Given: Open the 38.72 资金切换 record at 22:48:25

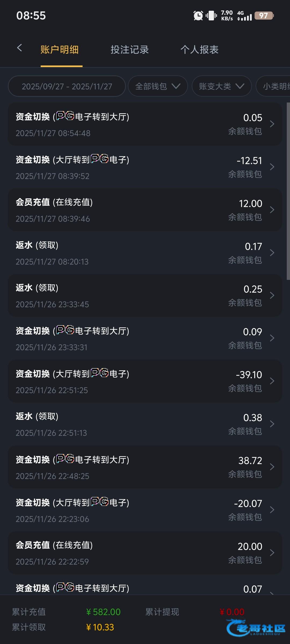Looking at the screenshot, I should (x=145, y=467).
